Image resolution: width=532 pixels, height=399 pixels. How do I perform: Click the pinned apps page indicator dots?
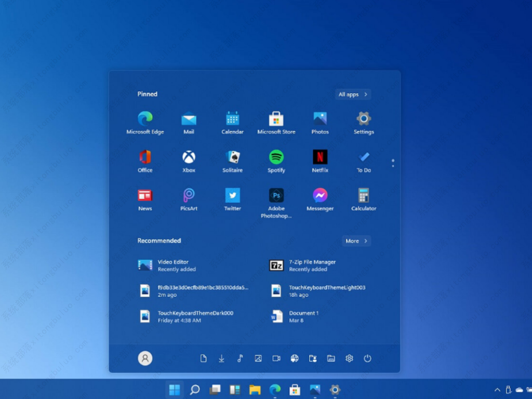393,163
